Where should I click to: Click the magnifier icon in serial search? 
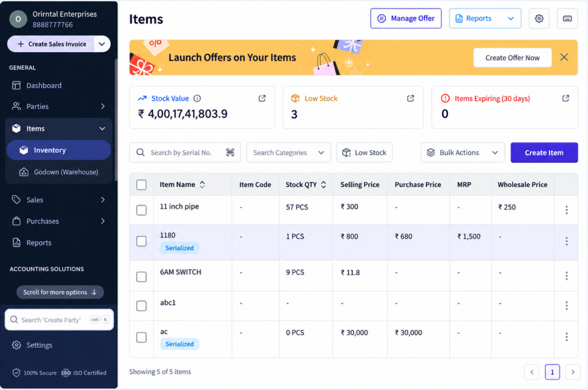[x=140, y=152]
